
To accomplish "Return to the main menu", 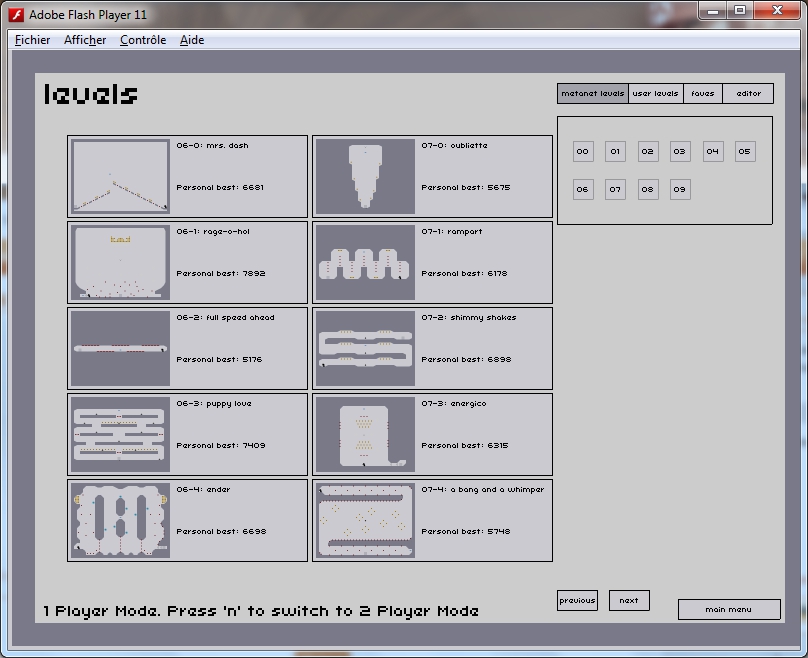I will [728, 609].
